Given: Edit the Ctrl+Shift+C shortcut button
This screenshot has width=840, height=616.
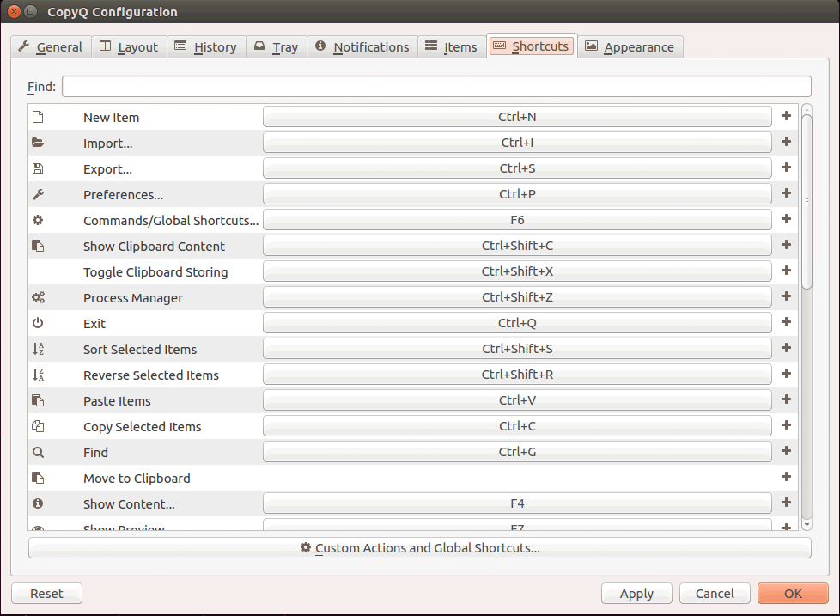Looking at the screenshot, I should click(517, 246).
